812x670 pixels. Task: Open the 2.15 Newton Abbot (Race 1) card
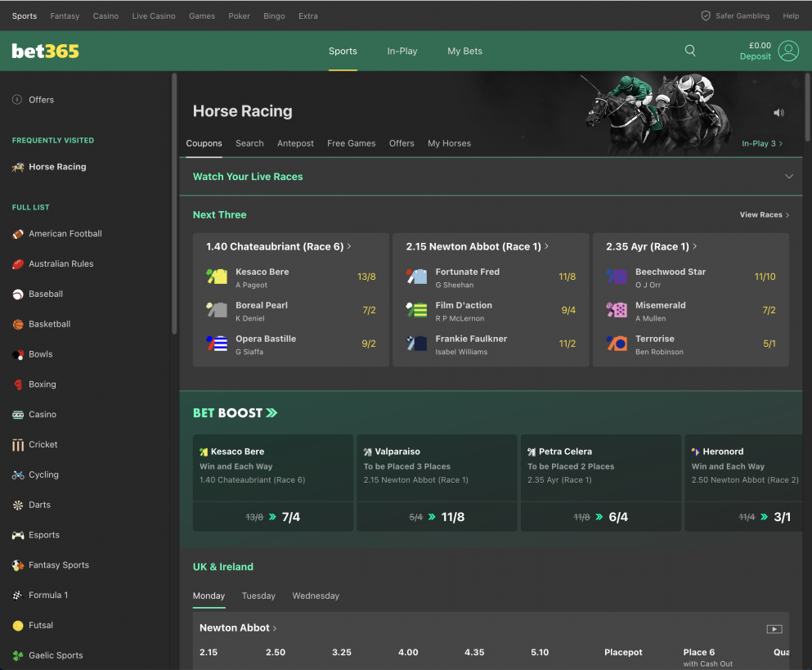[477, 247]
